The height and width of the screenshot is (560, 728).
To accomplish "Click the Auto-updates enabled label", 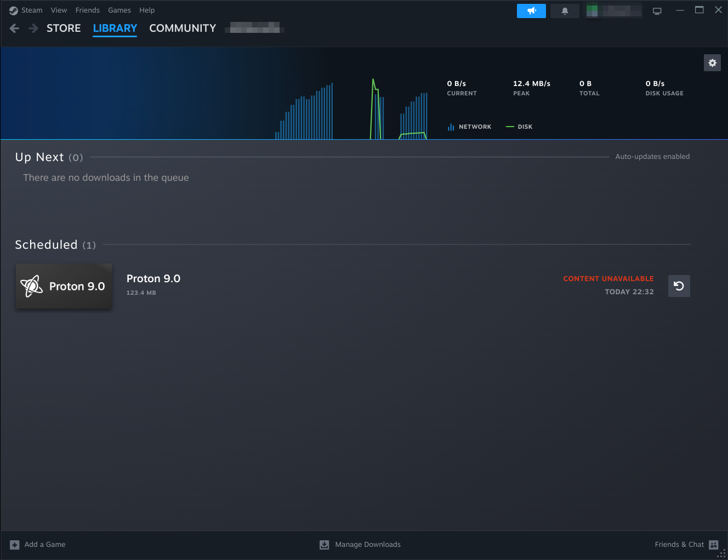I will pyautogui.click(x=652, y=157).
